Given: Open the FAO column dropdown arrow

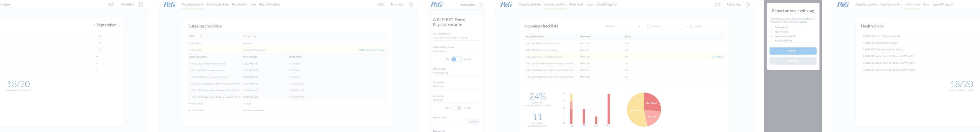Looking at the screenshot, I should [201, 36].
